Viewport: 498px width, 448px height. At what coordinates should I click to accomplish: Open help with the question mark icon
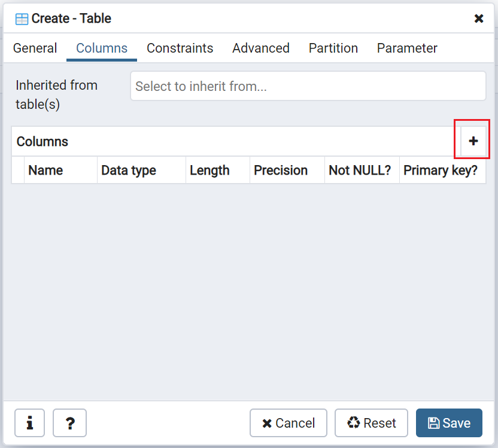click(70, 423)
